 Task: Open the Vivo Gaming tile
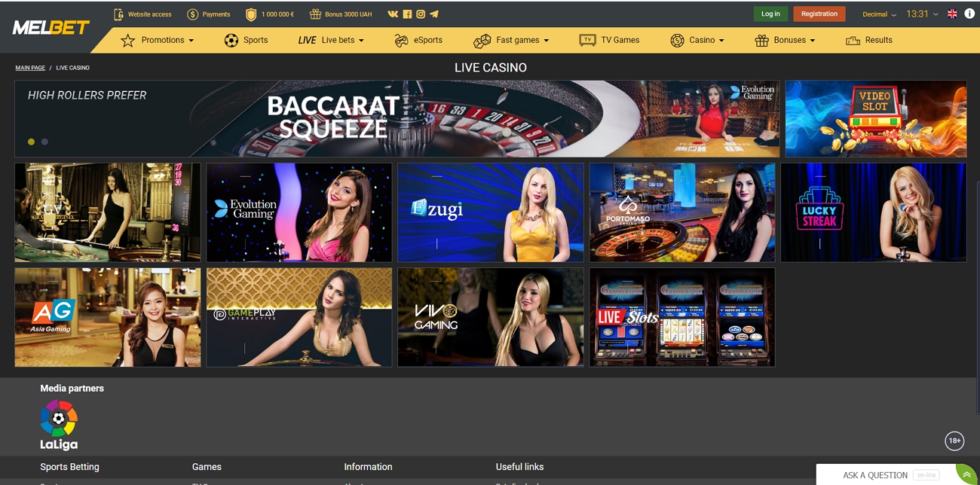tap(491, 317)
